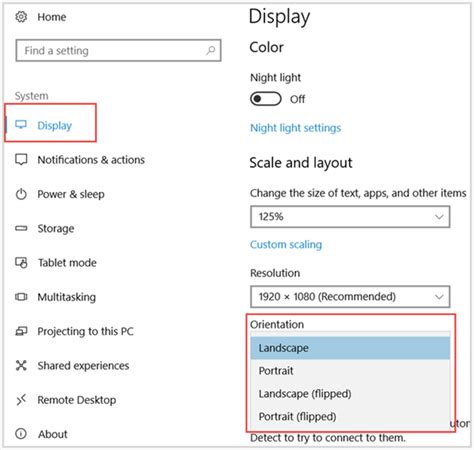Click chevron arrow of scaling combo box
The image size is (474, 450).
click(439, 217)
